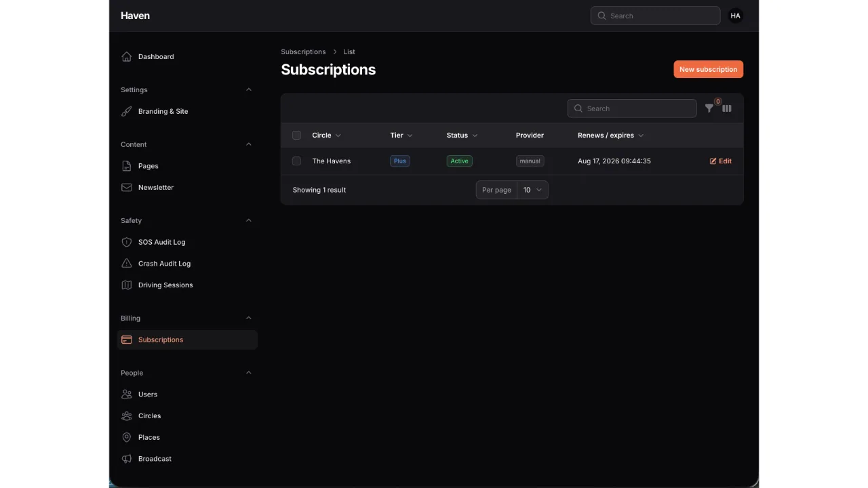Click the Dashboard home icon
Image resolution: width=868 pixels, height=488 pixels.
coord(126,56)
